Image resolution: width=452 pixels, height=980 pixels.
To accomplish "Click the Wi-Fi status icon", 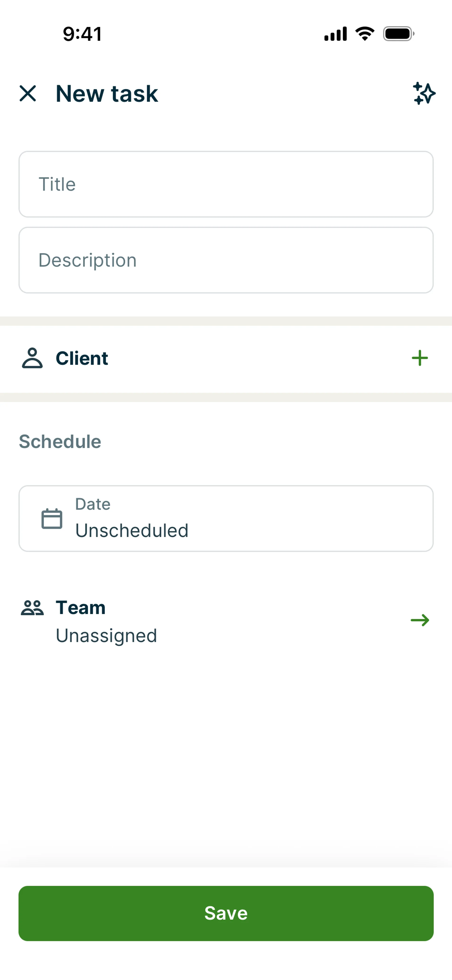I will pos(364,34).
